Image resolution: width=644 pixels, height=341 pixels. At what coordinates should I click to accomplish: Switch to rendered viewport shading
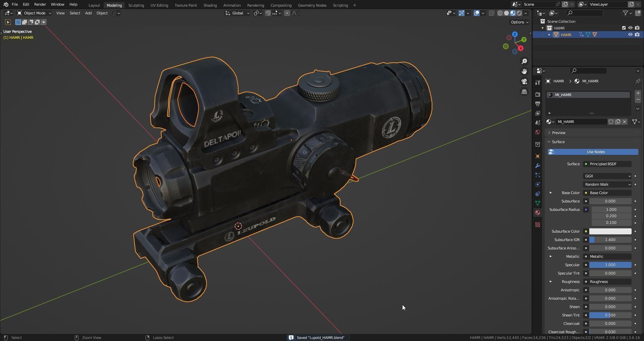coord(519,13)
